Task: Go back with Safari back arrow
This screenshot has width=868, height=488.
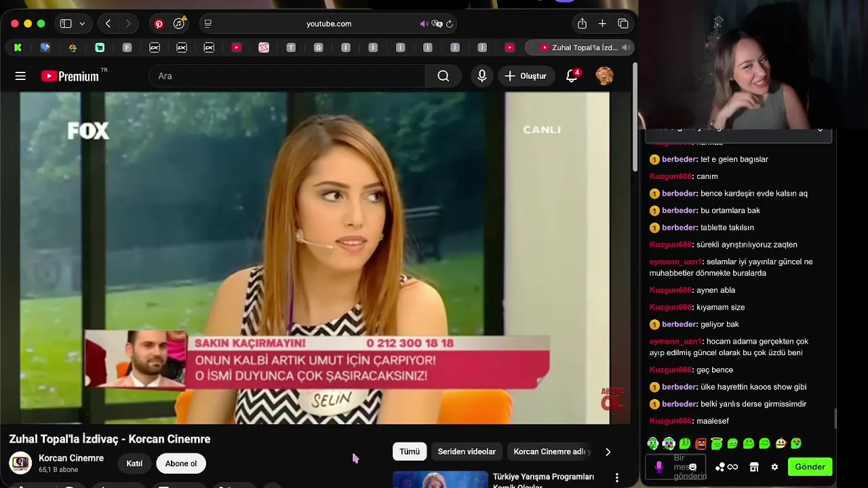Action: click(x=108, y=24)
